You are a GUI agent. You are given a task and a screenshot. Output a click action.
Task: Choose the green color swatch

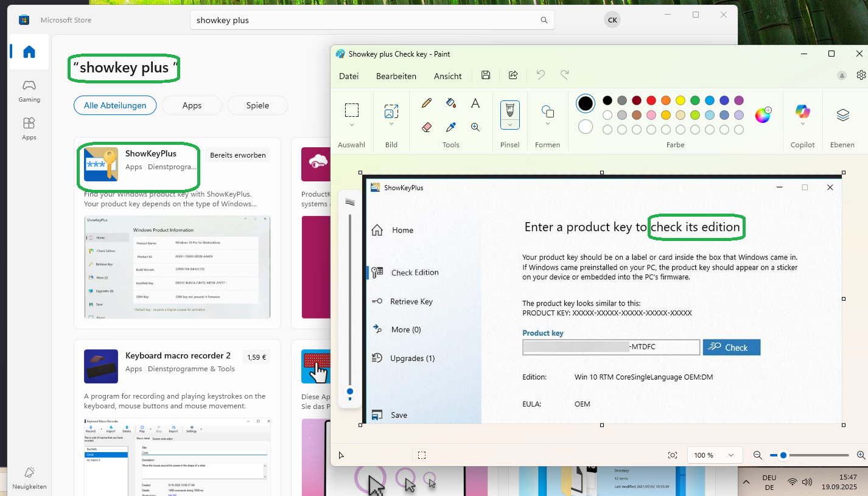point(695,100)
